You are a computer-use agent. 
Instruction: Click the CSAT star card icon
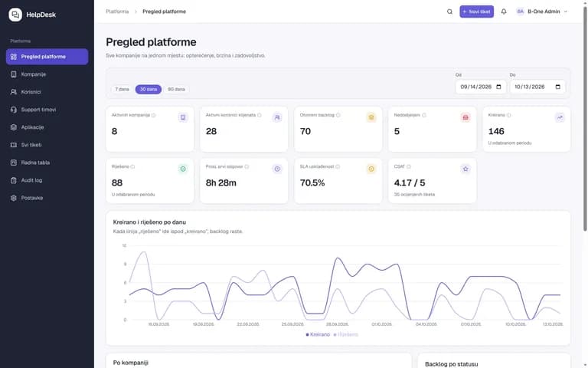point(465,169)
